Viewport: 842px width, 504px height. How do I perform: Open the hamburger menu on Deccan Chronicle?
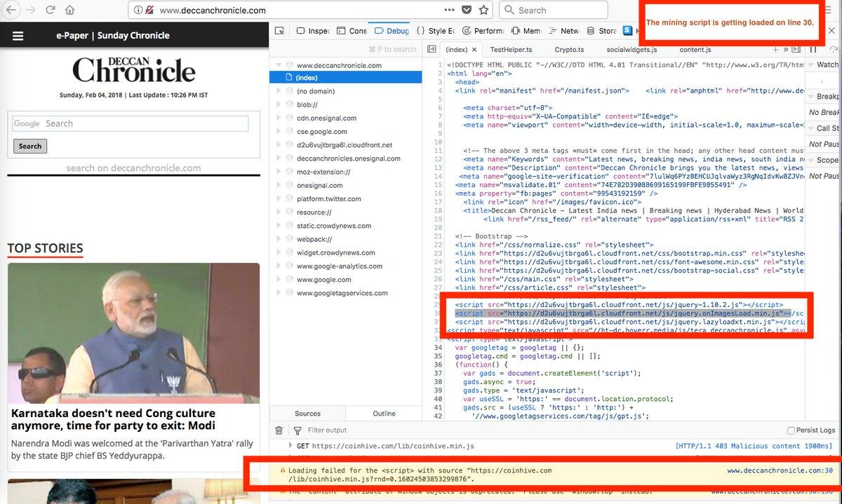(18, 36)
